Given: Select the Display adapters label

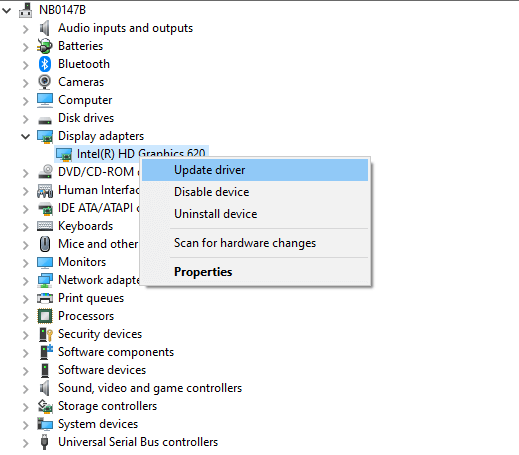Looking at the screenshot, I should pos(101,136).
